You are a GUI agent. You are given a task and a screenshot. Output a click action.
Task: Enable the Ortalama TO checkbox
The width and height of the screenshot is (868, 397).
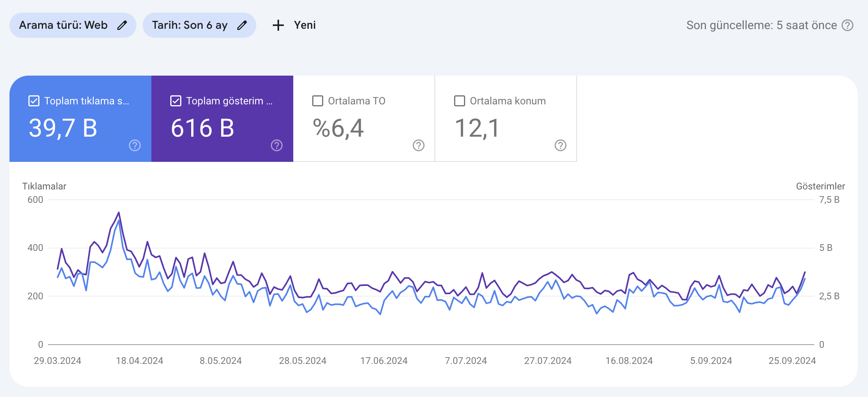pyautogui.click(x=318, y=101)
